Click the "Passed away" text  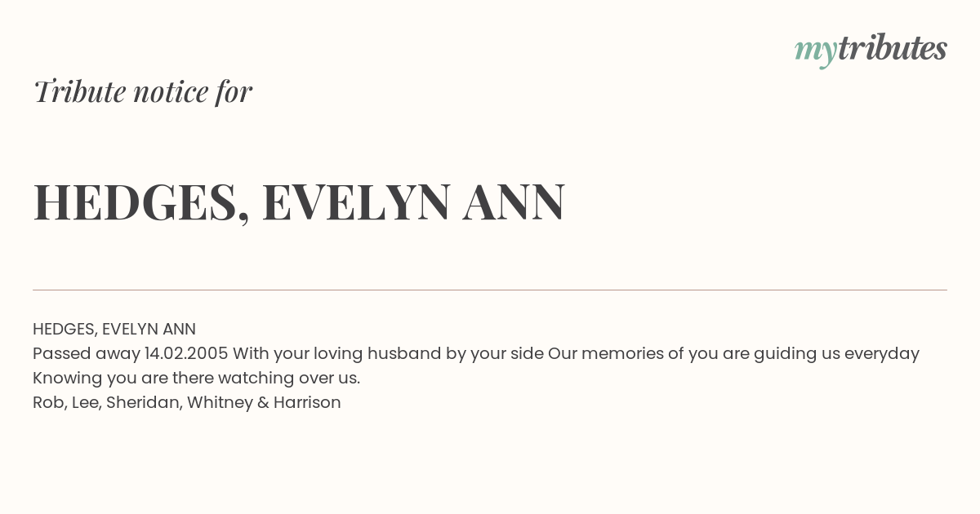coord(87,353)
